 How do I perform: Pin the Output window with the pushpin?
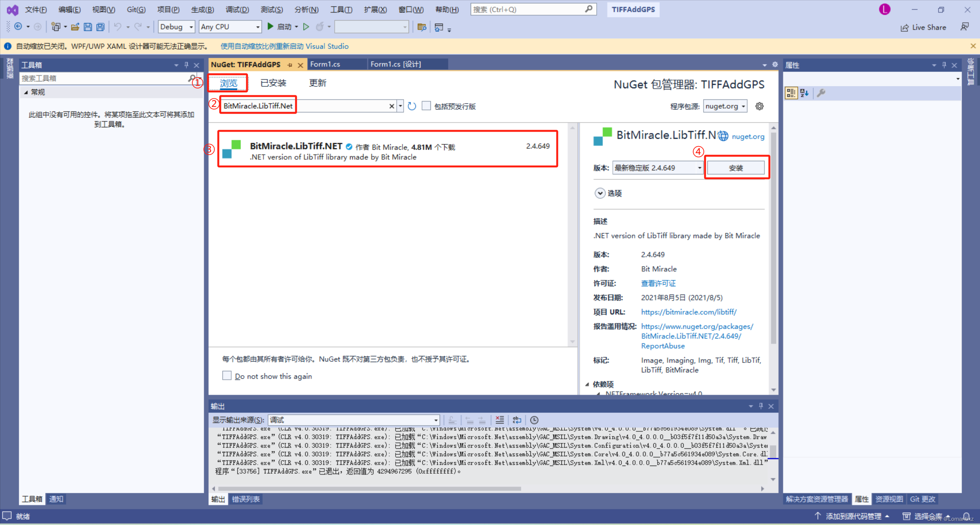[x=761, y=406]
